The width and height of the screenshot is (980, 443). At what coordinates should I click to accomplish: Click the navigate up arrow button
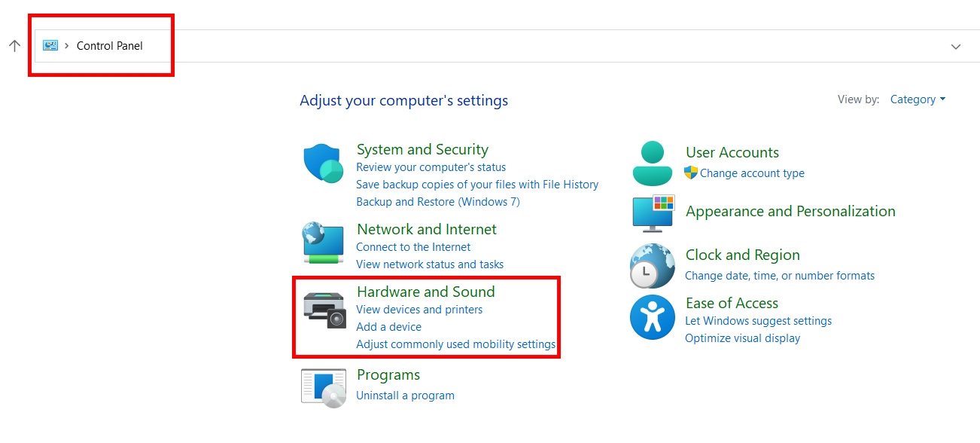14,45
